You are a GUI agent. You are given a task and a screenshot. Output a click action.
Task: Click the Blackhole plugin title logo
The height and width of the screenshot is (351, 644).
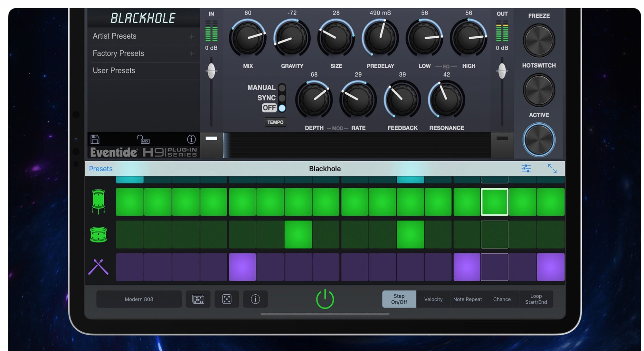click(x=143, y=18)
